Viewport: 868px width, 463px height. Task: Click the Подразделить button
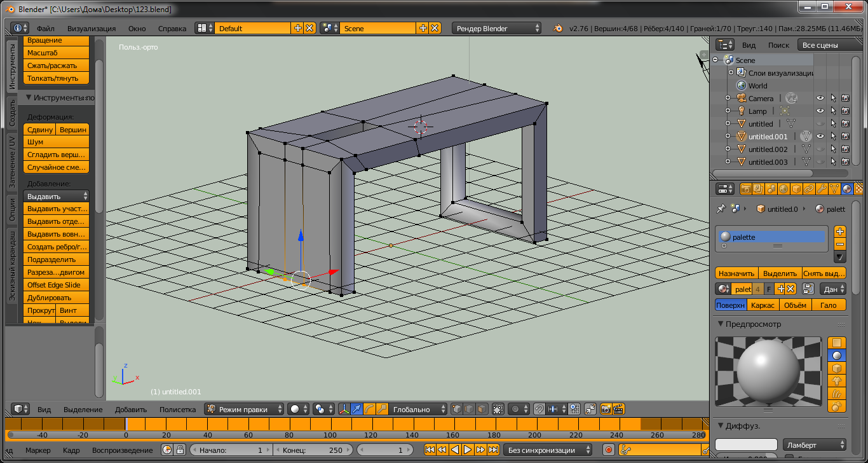57,259
